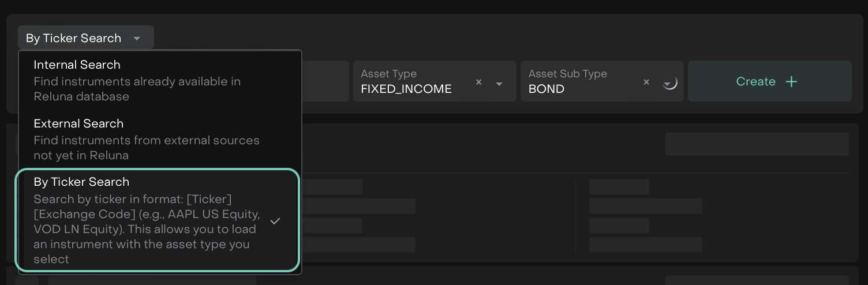Clear the Asset Type selection with the X
Viewport: 868px width, 285px height.
[x=478, y=82]
